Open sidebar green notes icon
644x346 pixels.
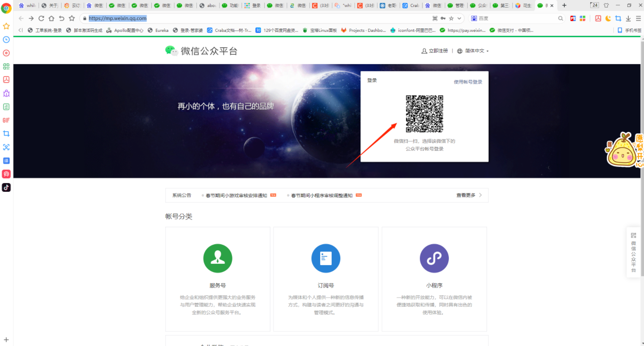(6, 107)
